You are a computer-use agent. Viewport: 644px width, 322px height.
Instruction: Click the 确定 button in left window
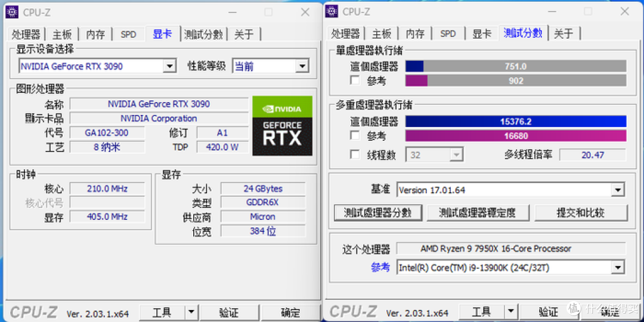point(291,313)
